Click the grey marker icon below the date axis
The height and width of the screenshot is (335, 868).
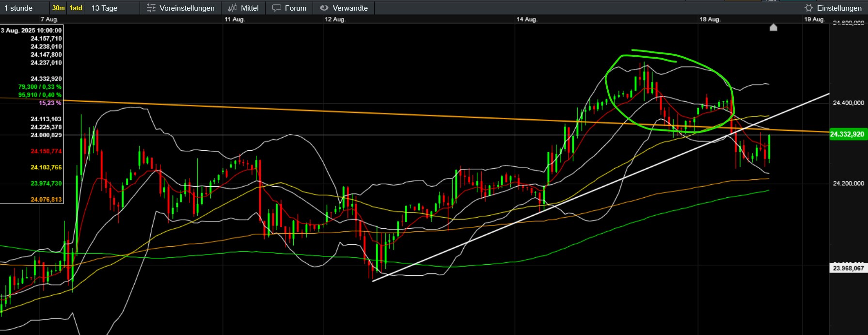tap(773, 28)
